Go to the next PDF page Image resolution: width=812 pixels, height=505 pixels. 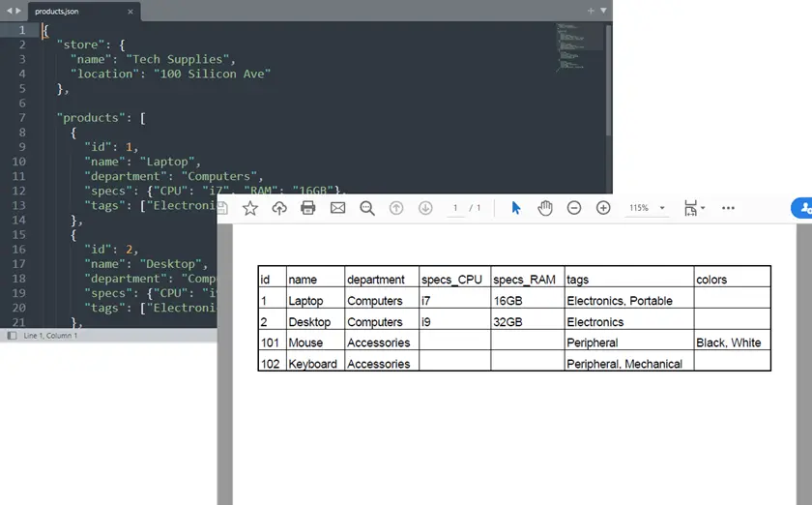click(425, 208)
